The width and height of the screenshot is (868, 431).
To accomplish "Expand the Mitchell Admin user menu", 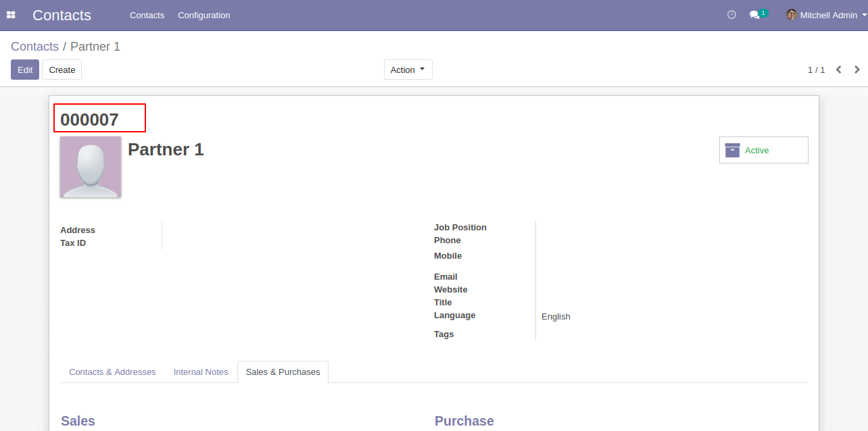I will (827, 15).
